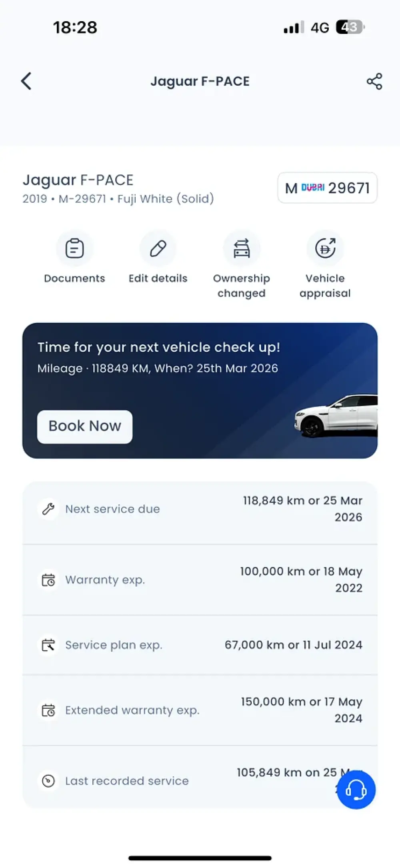Tap the Edit details pencil icon
400x868 pixels.
(x=158, y=249)
